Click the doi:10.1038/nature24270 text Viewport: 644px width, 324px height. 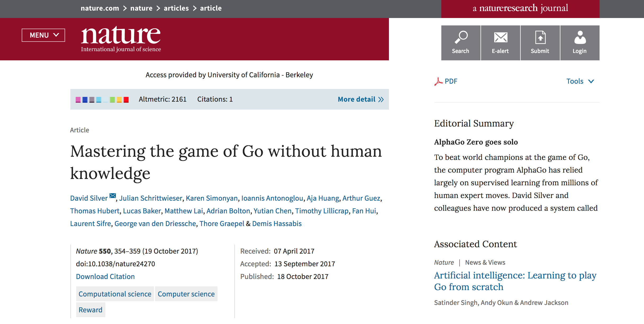click(x=115, y=264)
